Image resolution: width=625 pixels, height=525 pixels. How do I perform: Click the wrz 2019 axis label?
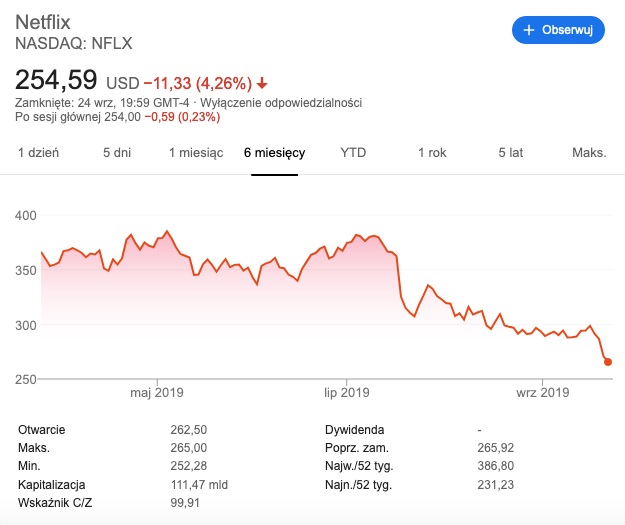pos(542,393)
